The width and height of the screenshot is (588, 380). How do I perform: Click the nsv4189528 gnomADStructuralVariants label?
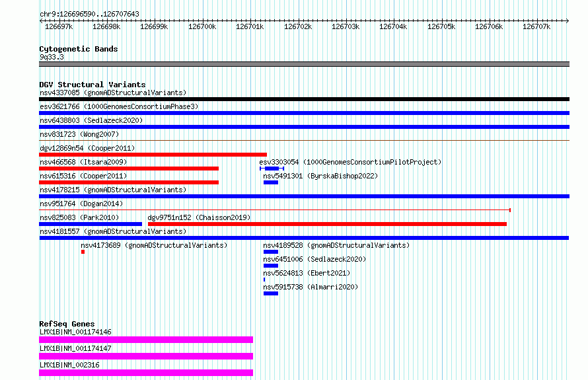pyautogui.click(x=336, y=245)
